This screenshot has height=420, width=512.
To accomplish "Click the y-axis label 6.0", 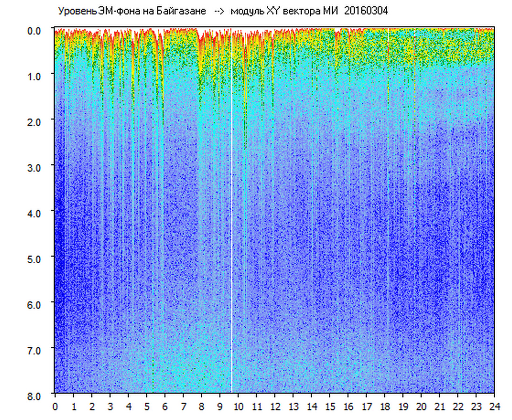I will pos(36,304).
